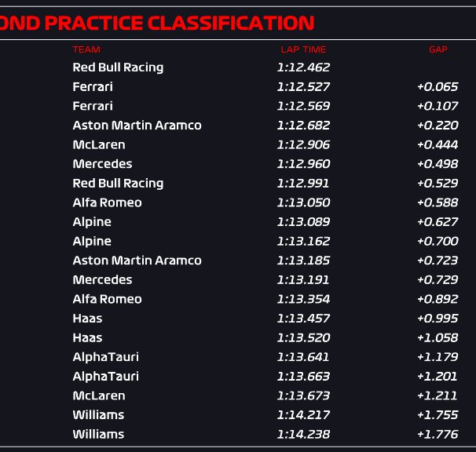This screenshot has height=452, width=476.
Task: Click the AlphaTauri entry with 1:13.641
Action: click(x=105, y=357)
